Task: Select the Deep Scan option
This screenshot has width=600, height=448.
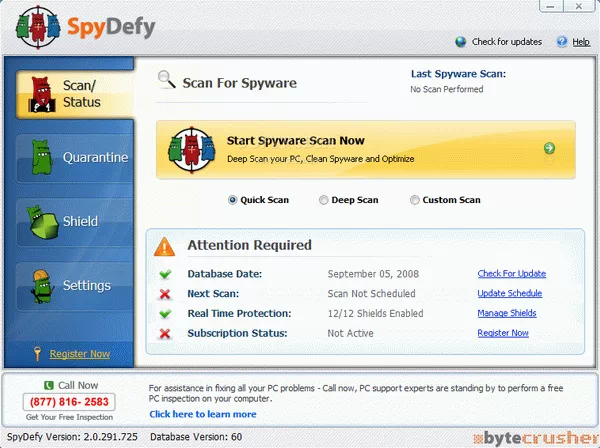Action: tap(323, 200)
